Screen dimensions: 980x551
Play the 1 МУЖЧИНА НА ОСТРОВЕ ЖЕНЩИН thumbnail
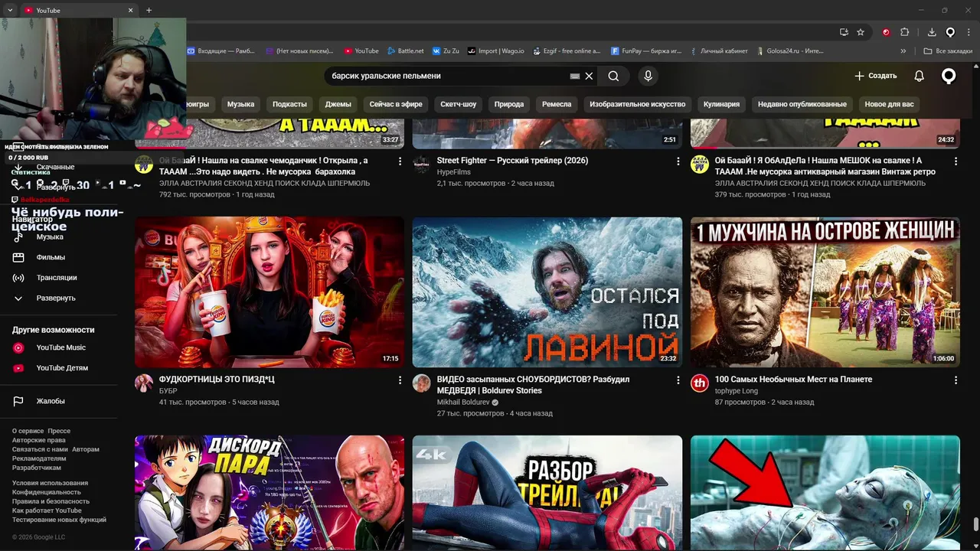[825, 292]
